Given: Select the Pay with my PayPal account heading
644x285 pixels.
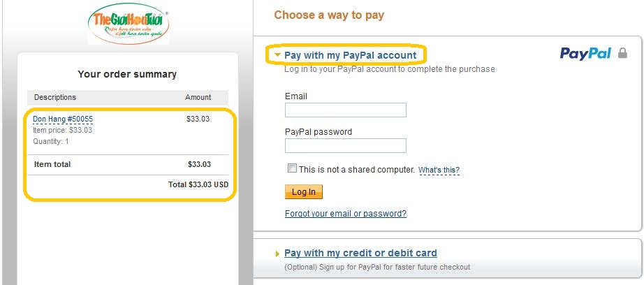Looking at the screenshot, I should point(351,55).
